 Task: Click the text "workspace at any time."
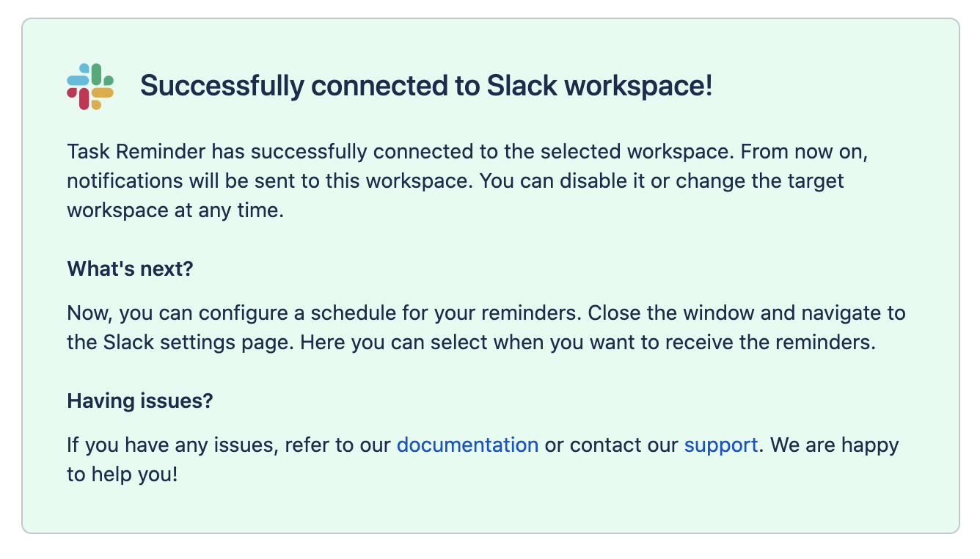click(x=175, y=210)
